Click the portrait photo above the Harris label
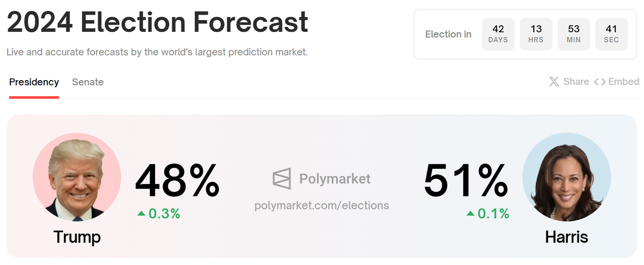644x265 pixels. [567, 177]
